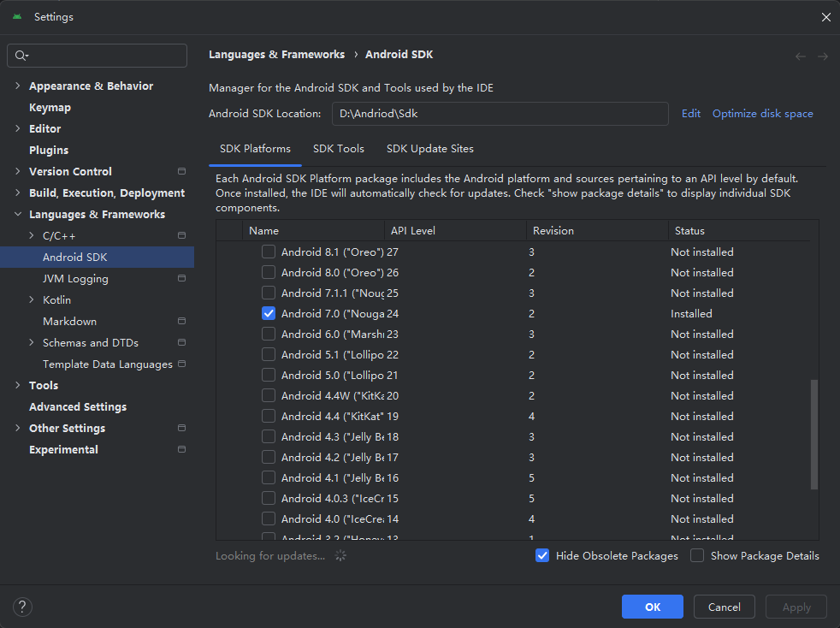Focus the settings search input field

point(97,56)
